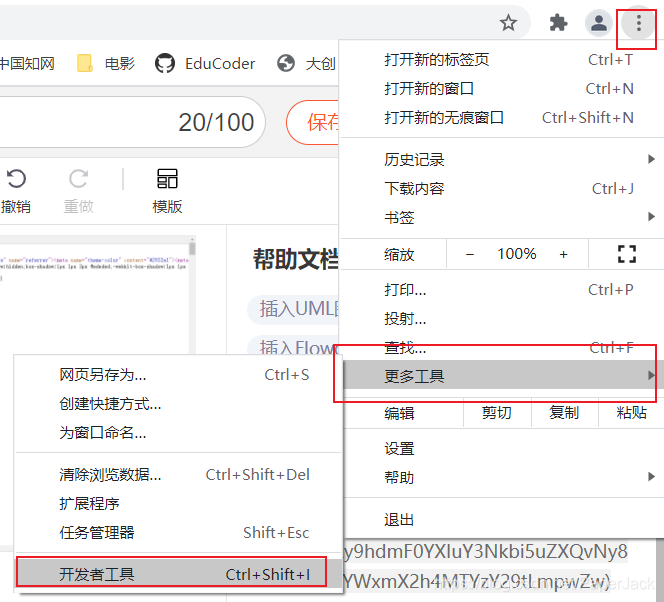
Task: Click the 插入UML help tag
Action: click(x=294, y=309)
